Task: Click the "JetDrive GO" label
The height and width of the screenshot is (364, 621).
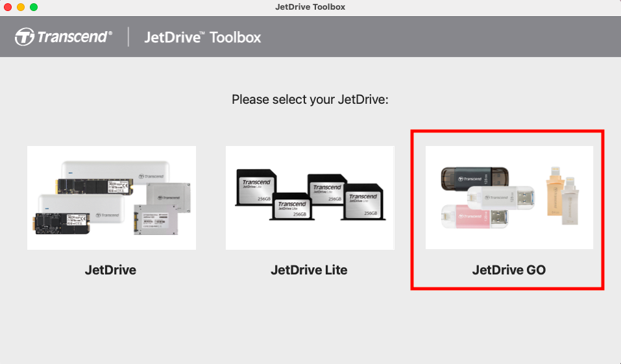Action: click(509, 270)
